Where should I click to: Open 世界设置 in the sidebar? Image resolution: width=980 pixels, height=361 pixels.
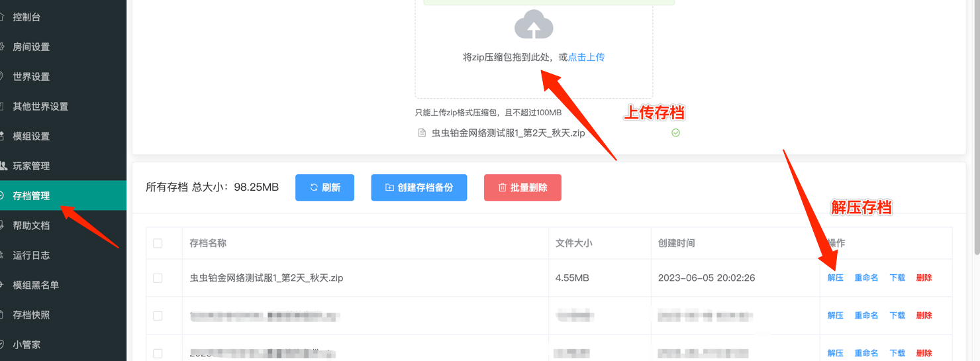[x=31, y=77]
